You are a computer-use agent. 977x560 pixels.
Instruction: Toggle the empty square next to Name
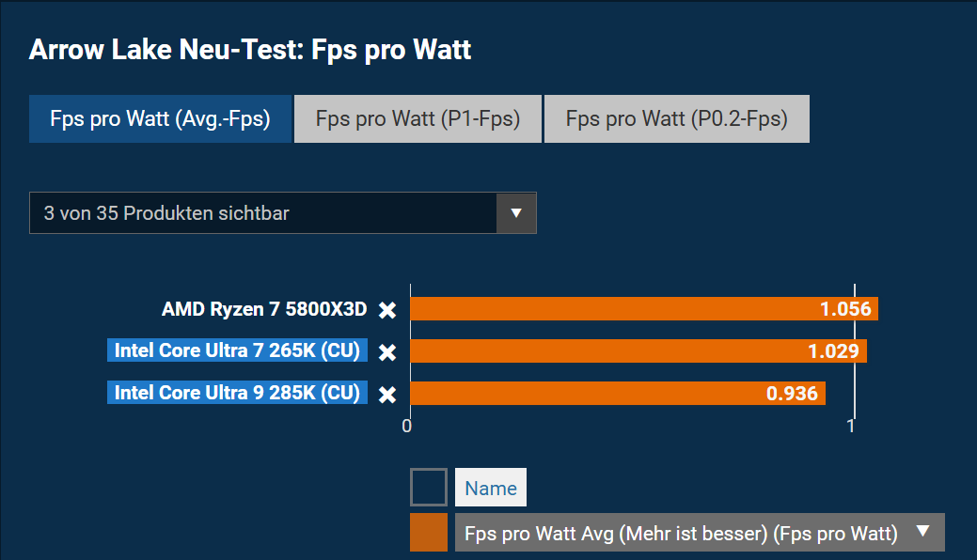pos(429,488)
